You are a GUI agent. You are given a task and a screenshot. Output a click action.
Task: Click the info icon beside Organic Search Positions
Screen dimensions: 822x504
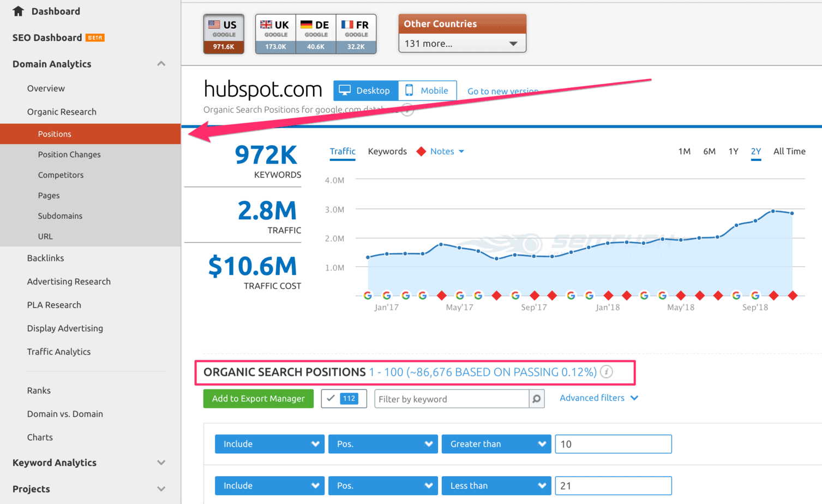point(606,372)
